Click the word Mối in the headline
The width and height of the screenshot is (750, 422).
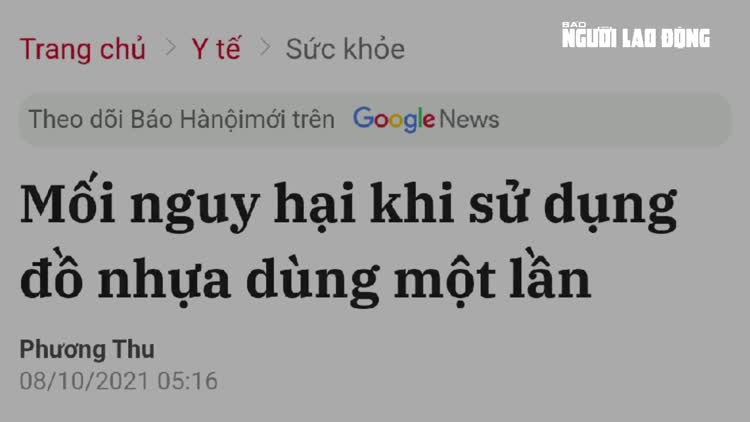point(67,200)
